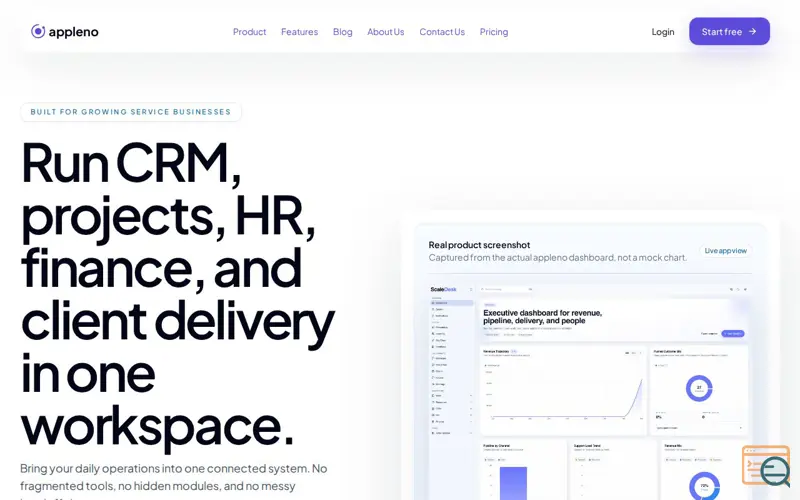Screen dimensions: 800x500
Task: Click the appleno logo icon
Action: pyautogui.click(x=38, y=31)
